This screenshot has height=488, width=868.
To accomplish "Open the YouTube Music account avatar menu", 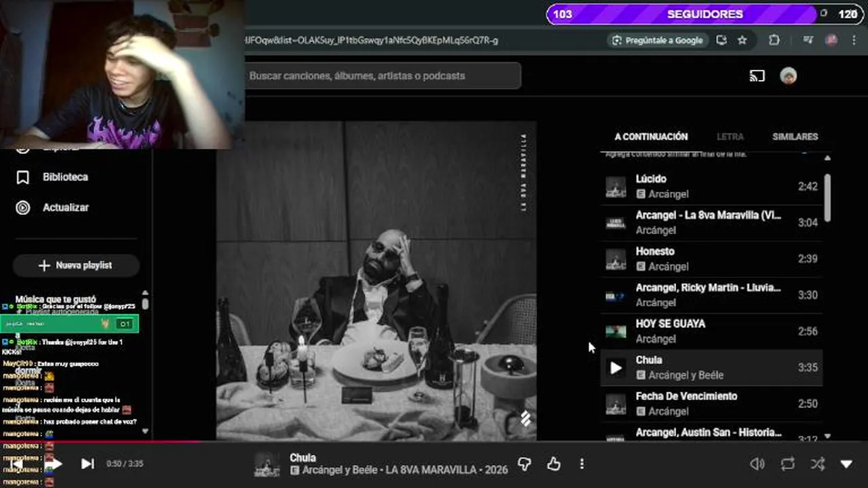I will 788,76.
